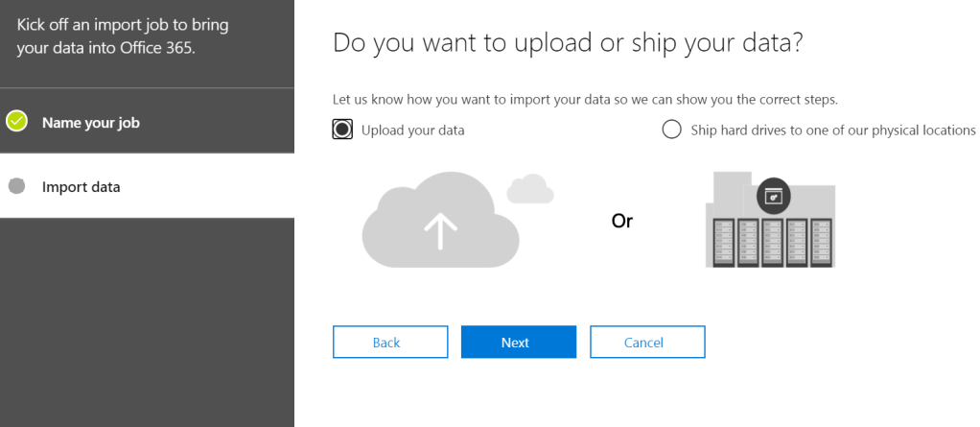Viewport: 980px width, 427px height.
Task: Click the upward arrow inside the large cloud
Action: pyautogui.click(x=440, y=230)
